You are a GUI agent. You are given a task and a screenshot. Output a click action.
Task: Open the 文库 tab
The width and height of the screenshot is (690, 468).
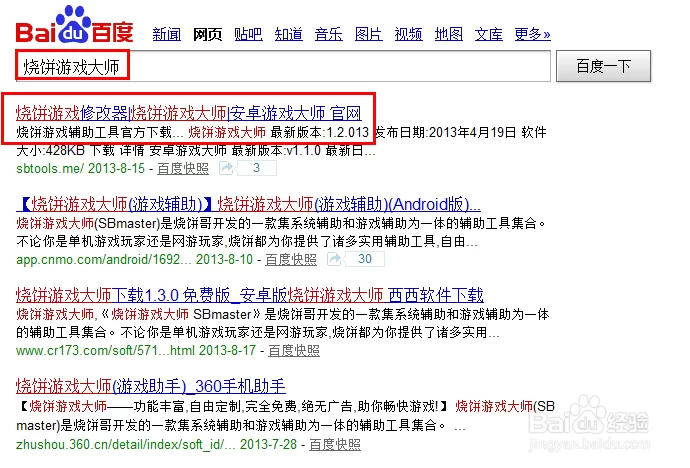[x=488, y=34]
